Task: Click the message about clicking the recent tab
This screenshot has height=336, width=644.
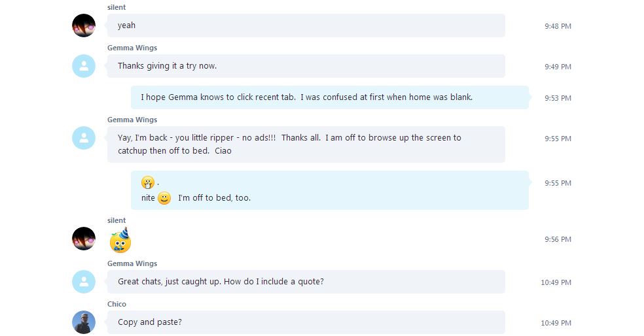Action: [x=329, y=97]
